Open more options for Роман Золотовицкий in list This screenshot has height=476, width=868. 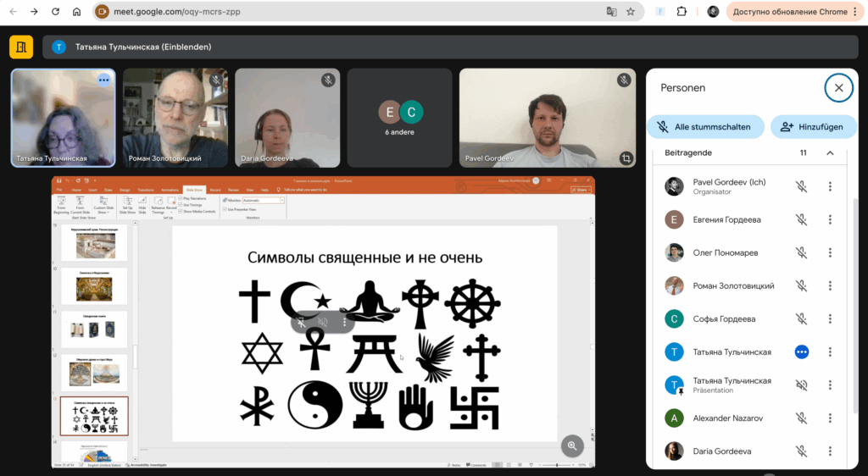(x=830, y=286)
